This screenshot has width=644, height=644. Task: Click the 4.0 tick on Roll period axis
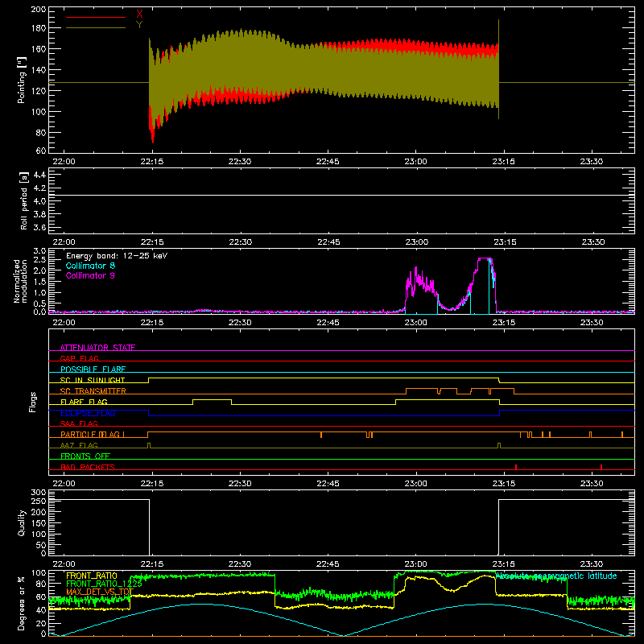39,201
